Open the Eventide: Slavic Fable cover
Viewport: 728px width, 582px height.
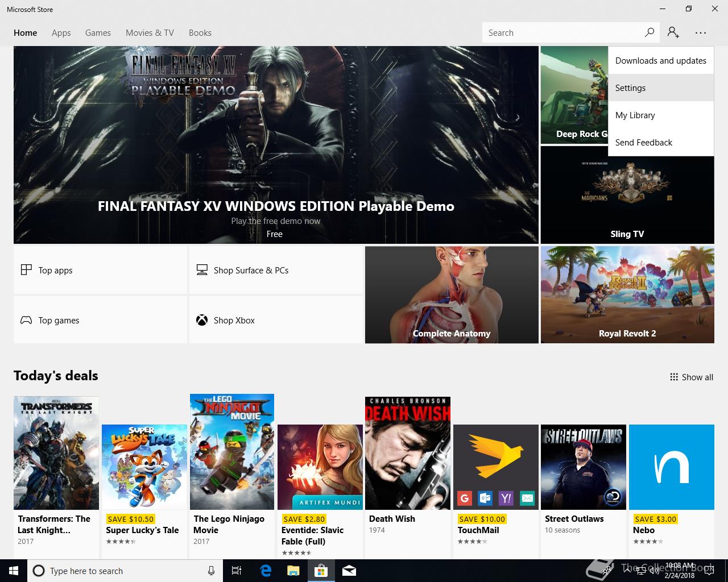[320, 467]
